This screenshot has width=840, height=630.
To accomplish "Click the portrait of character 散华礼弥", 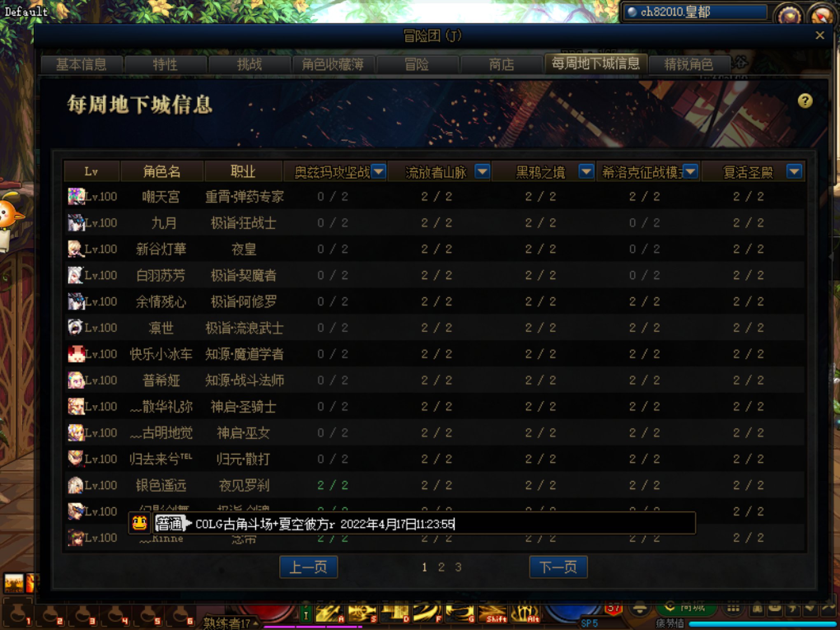I will coord(76,406).
